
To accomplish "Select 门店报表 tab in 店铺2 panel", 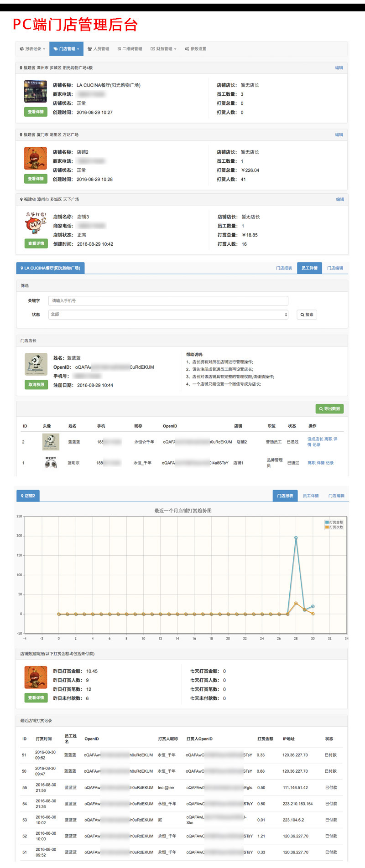I will point(285,496).
